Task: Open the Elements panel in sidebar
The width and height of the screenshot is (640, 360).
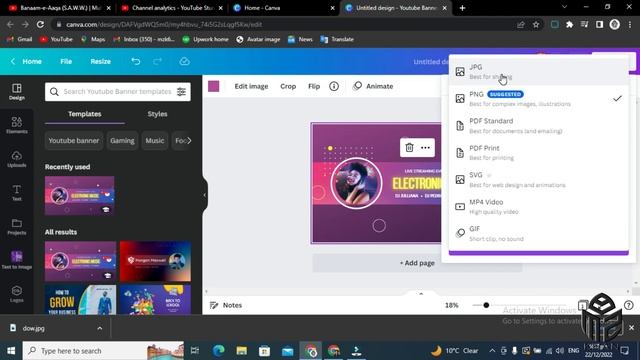Action: (x=17, y=125)
